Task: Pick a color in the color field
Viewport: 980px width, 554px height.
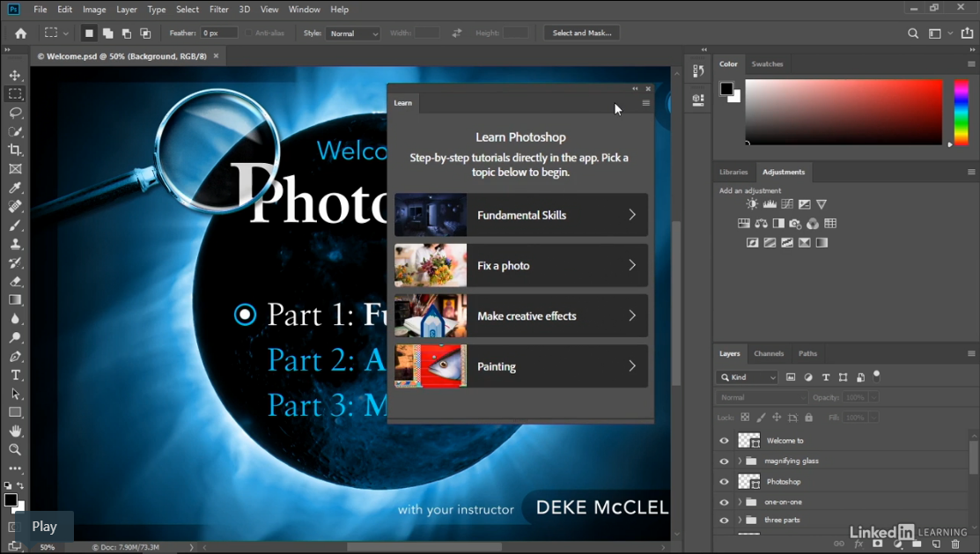Action: [x=844, y=112]
